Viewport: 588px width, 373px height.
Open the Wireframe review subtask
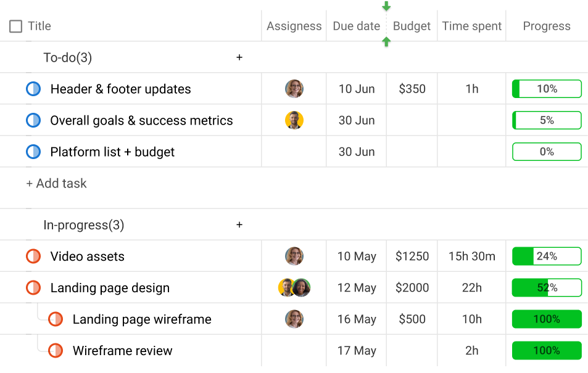click(123, 351)
